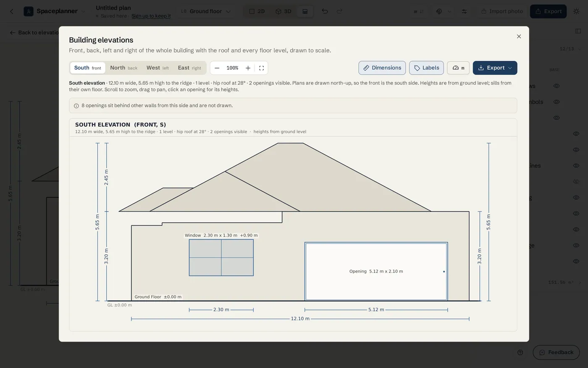The width and height of the screenshot is (588, 368).
Task: Open the Feedback button
Action: point(556,352)
